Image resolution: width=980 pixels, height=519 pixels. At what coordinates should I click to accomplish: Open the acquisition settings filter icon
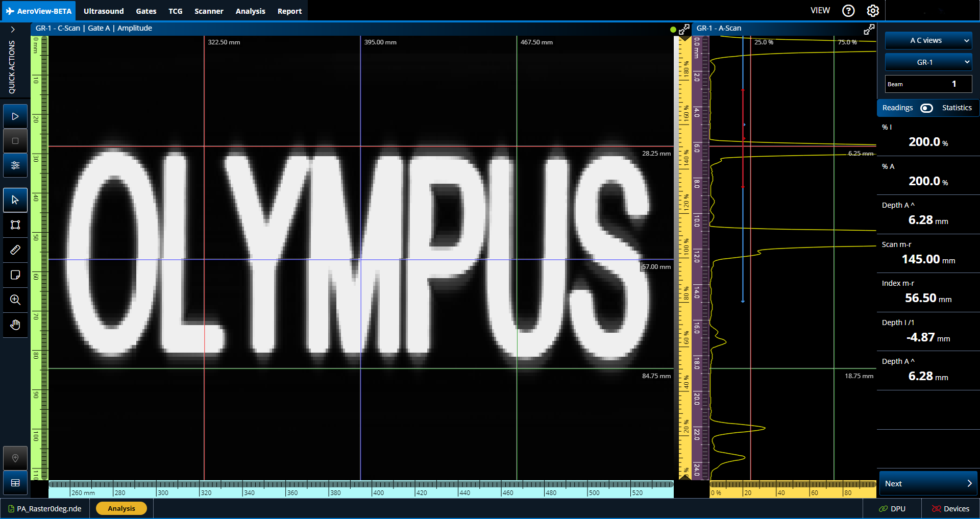(x=15, y=165)
